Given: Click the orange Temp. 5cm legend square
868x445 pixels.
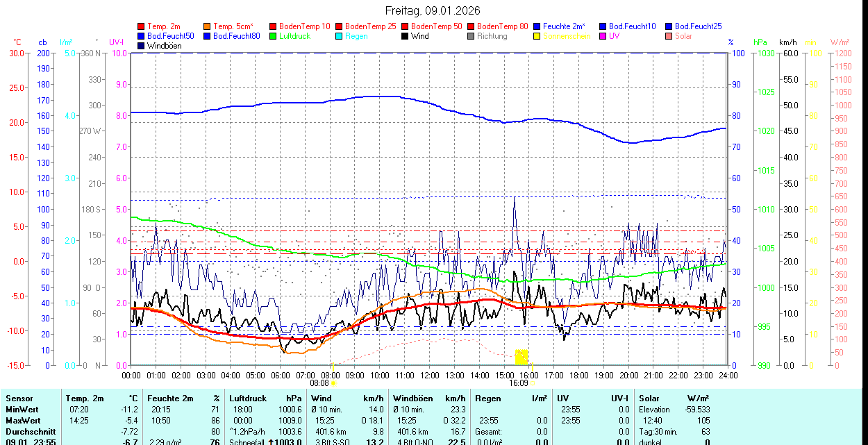Looking at the screenshot, I should click(208, 26).
